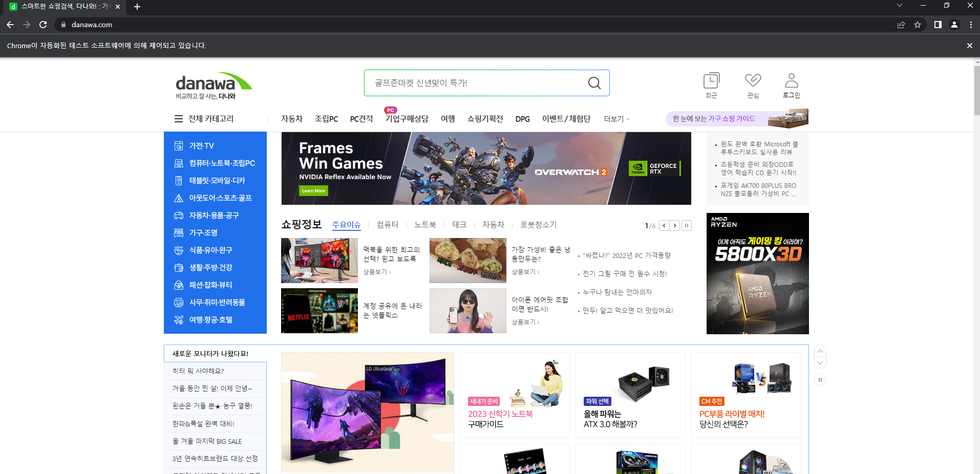This screenshot has width=980, height=474.
Task: Click Learn More on Overwatch banner
Action: point(313,191)
